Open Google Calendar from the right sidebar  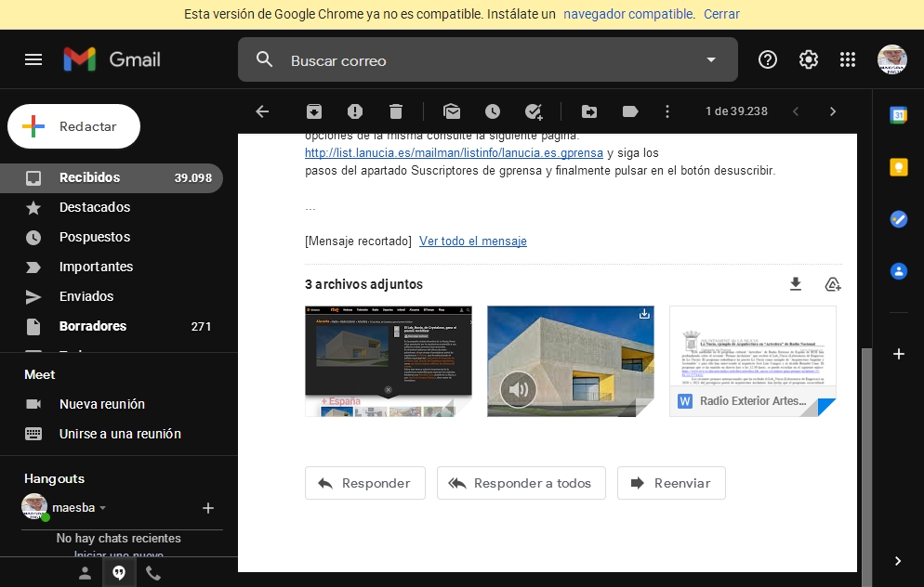click(898, 113)
